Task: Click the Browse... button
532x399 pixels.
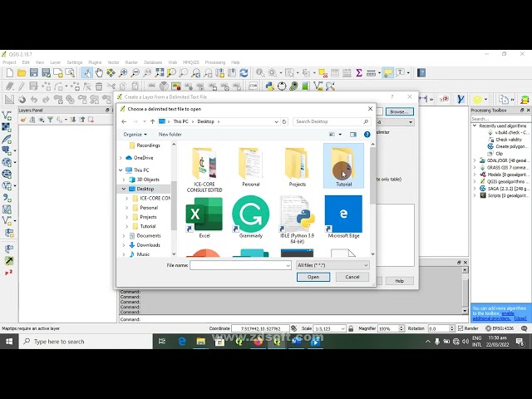Action: (399, 111)
